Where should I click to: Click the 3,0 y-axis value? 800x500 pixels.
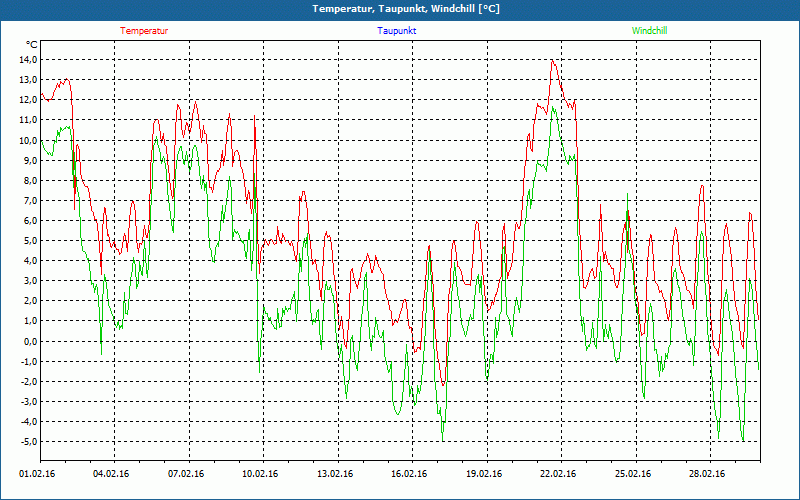click(30, 281)
